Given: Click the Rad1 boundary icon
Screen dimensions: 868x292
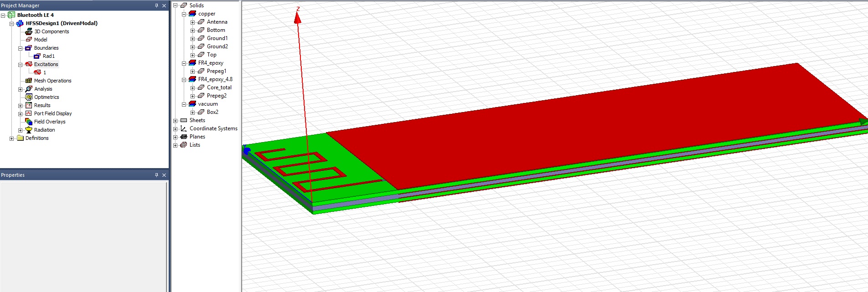Looking at the screenshot, I should (37, 56).
